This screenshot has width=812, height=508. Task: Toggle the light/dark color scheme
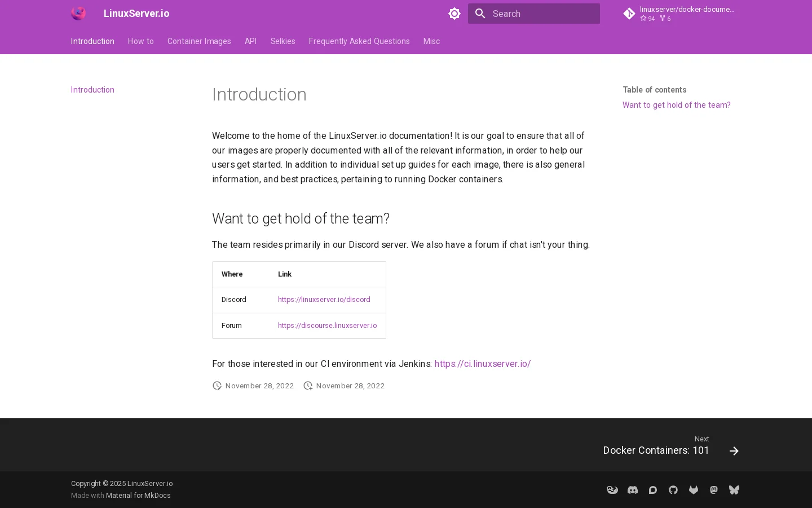[x=454, y=14]
